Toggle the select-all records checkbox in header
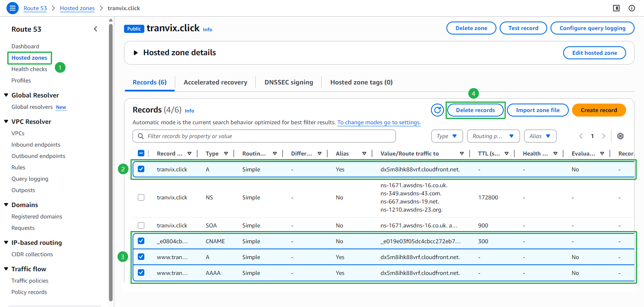The width and height of the screenshot is (644, 307). coord(141,153)
